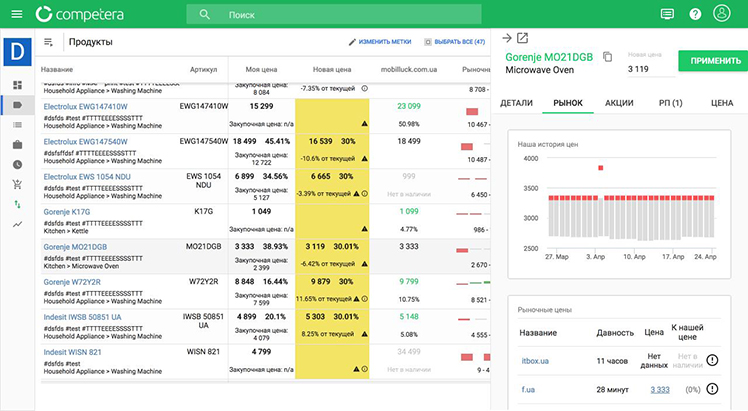Click the Competera logo
The width and height of the screenshot is (748, 411).
[x=80, y=14]
